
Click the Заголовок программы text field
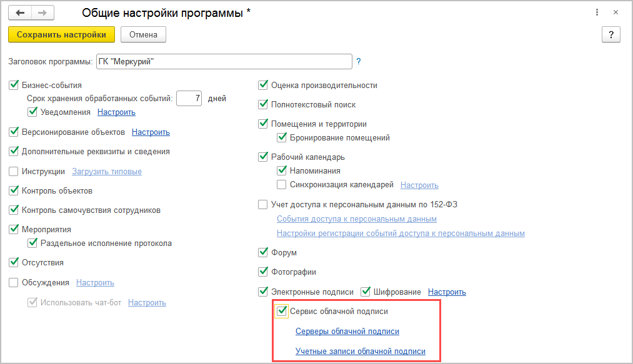pyautogui.click(x=224, y=61)
